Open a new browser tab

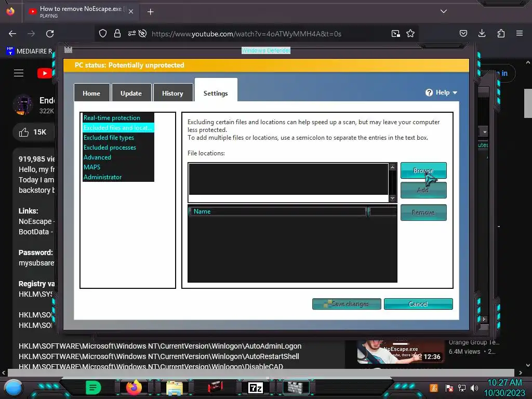(x=150, y=12)
